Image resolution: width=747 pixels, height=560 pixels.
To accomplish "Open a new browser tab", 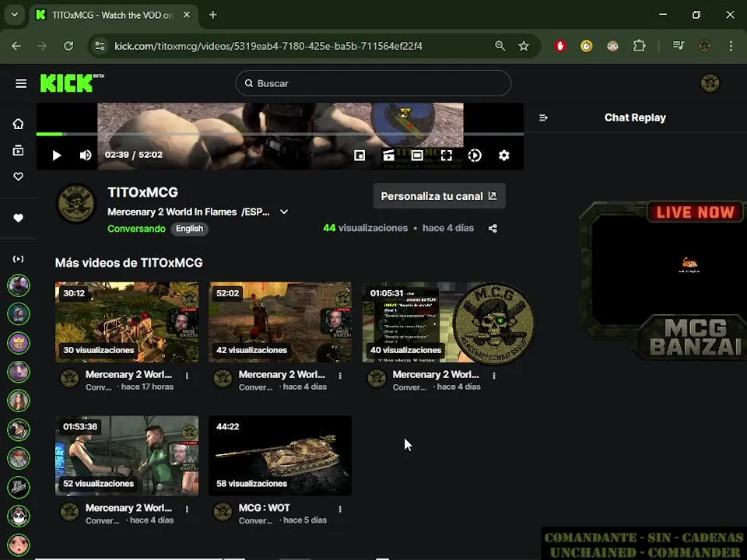I will pyautogui.click(x=213, y=16).
